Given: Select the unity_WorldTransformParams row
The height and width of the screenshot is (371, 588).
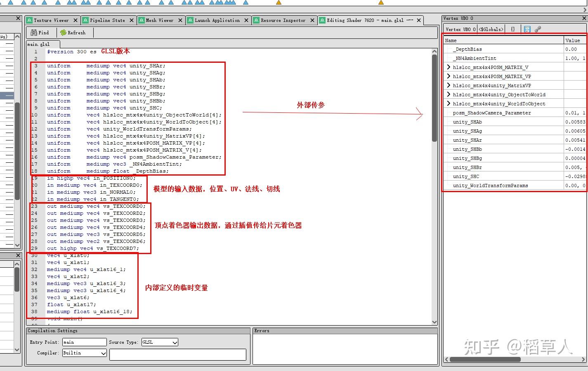Looking at the screenshot, I should pos(515,185).
